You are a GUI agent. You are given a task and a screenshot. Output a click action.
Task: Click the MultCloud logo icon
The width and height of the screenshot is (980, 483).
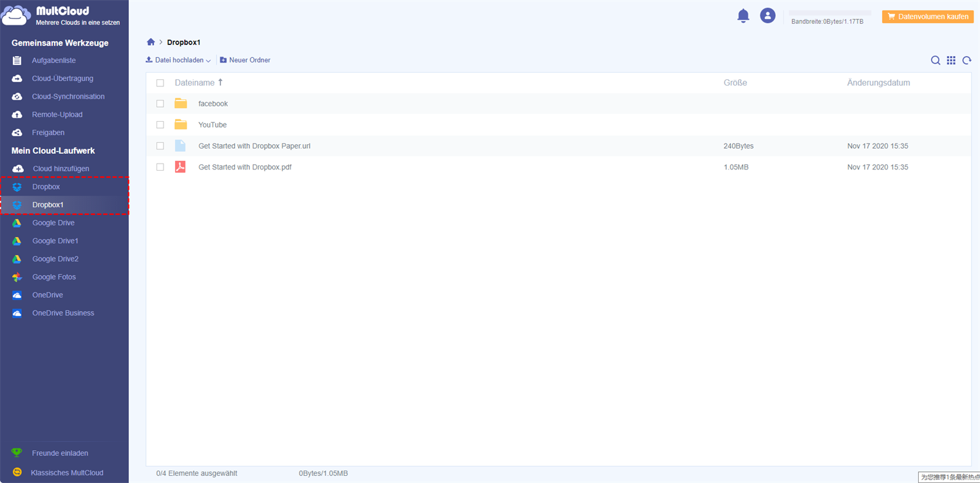(x=15, y=15)
